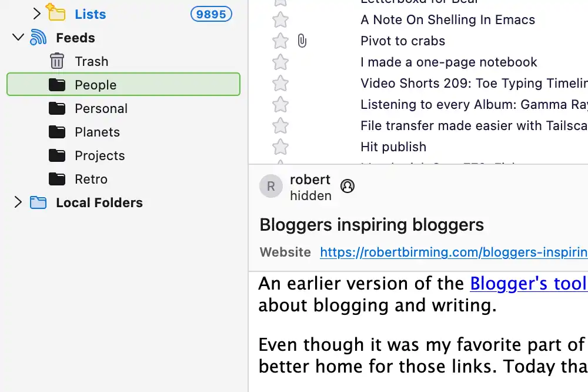The image size is (588, 392).
Task: Select the Planets feed folder
Action: point(97,132)
